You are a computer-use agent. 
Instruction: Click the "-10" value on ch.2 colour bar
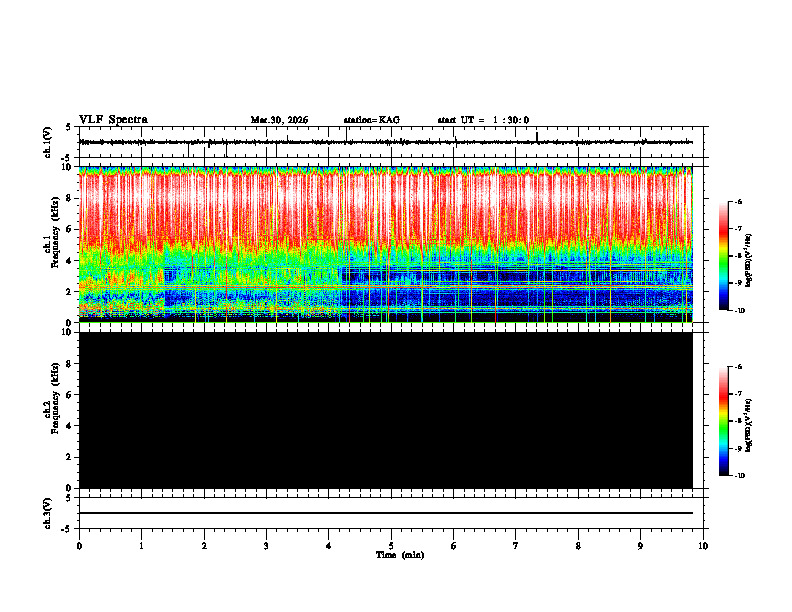739,476
